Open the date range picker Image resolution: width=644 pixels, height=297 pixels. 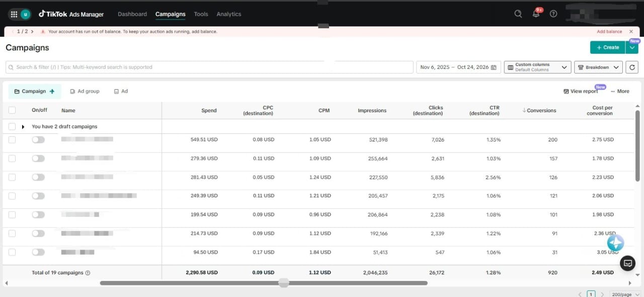point(458,67)
